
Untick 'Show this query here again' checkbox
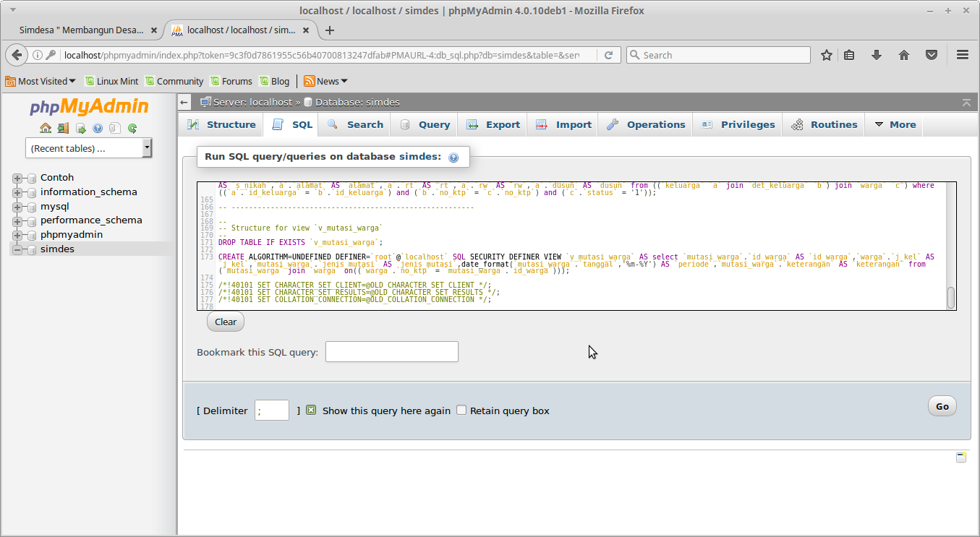[311, 410]
